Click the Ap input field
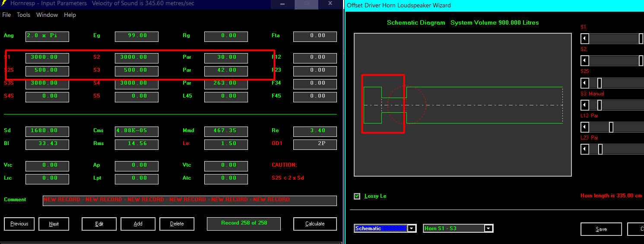The width and height of the screenshot is (644, 244). click(x=136, y=166)
